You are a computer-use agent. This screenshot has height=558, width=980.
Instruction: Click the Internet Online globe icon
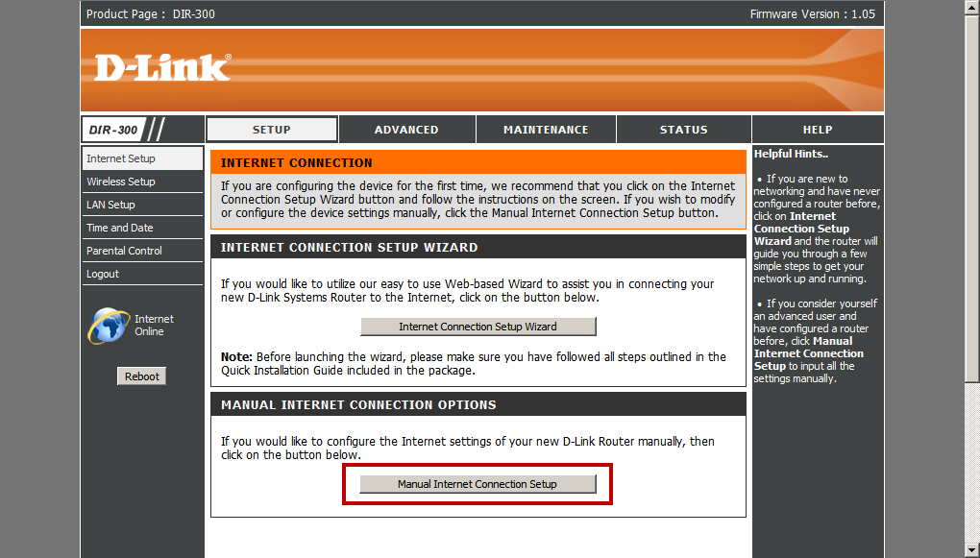point(108,326)
